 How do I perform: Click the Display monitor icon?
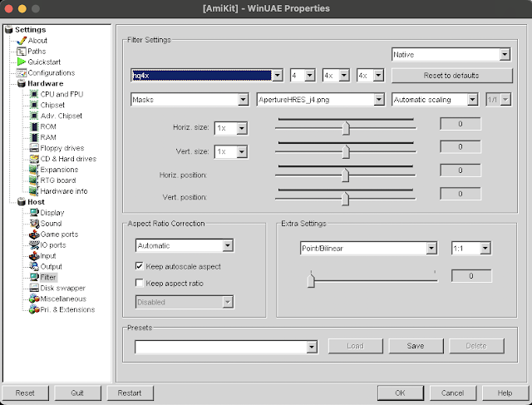click(x=34, y=213)
